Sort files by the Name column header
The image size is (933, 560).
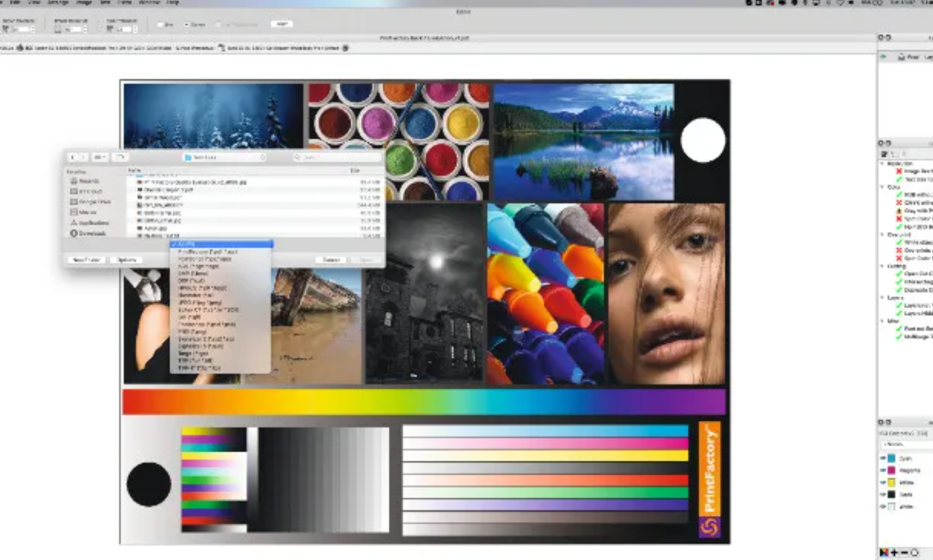point(135,171)
